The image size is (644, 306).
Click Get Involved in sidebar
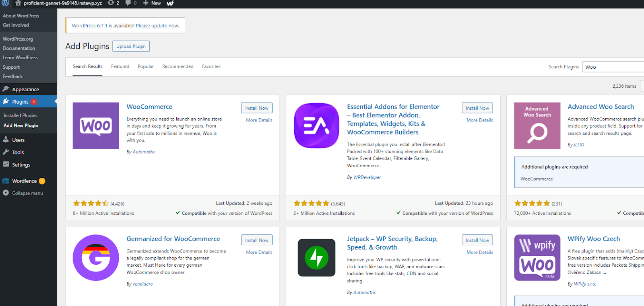pyautogui.click(x=16, y=25)
